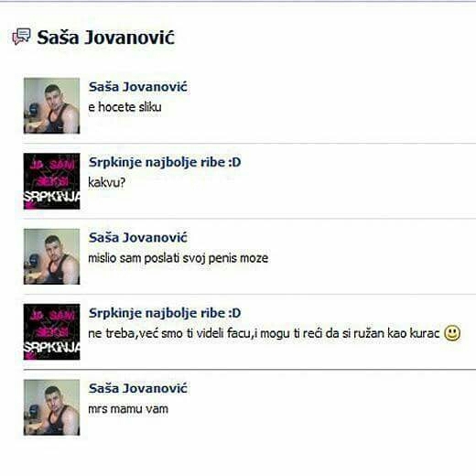The width and height of the screenshot is (476, 476).
Task: Click the conversation bubbles icon in header
Action: pos(21,37)
